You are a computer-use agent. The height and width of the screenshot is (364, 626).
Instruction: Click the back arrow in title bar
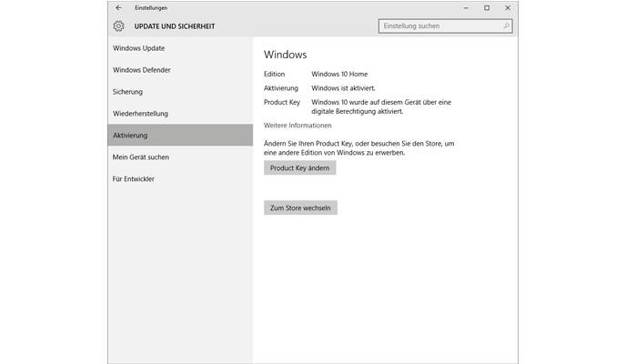pyautogui.click(x=118, y=7)
